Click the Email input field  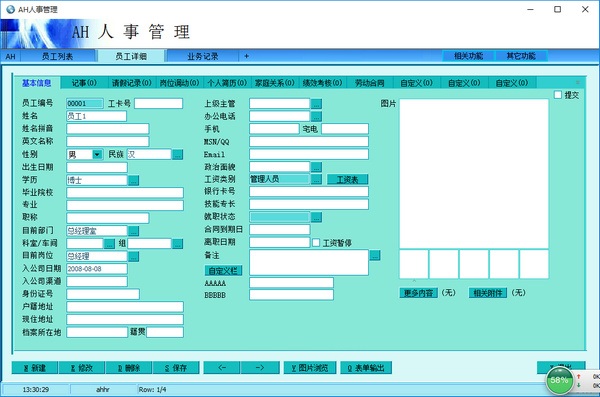tap(309, 154)
